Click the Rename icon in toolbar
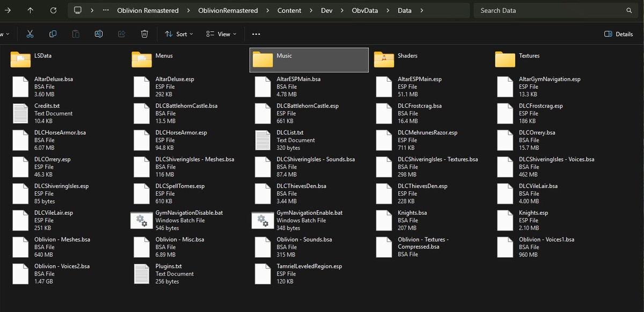Screen dimensions: 644x312 (99, 34)
